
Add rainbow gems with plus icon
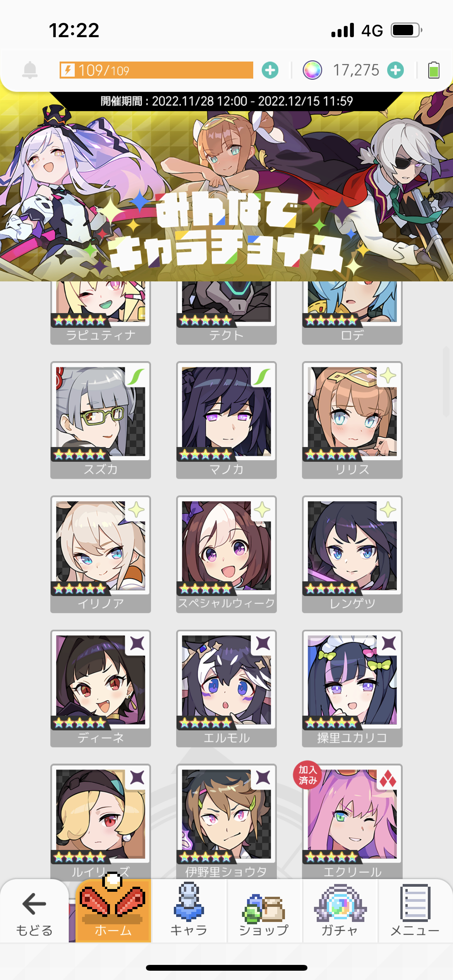click(x=395, y=70)
